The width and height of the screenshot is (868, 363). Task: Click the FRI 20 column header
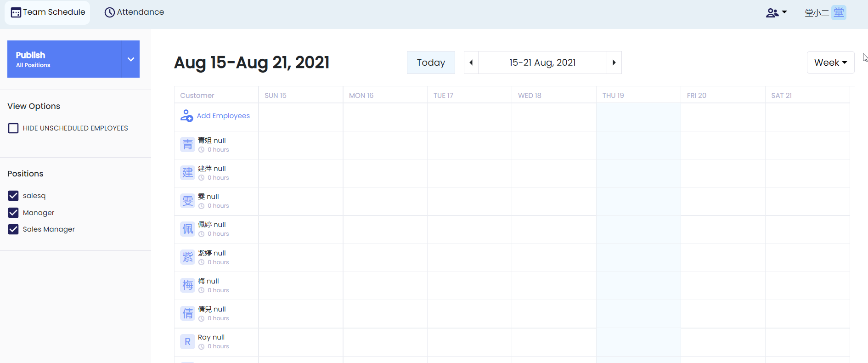tap(723, 95)
